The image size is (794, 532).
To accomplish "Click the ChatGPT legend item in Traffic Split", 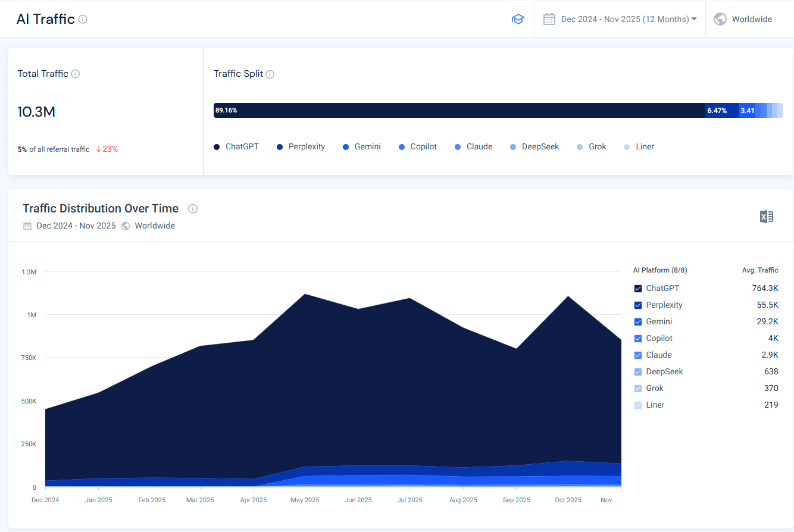I will pos(237,146).
